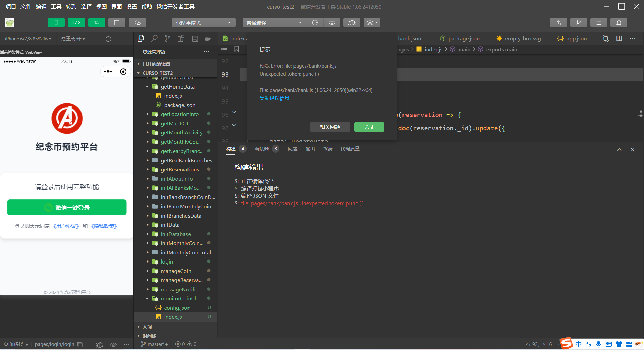Open the cloud development button

coord(138,23)
